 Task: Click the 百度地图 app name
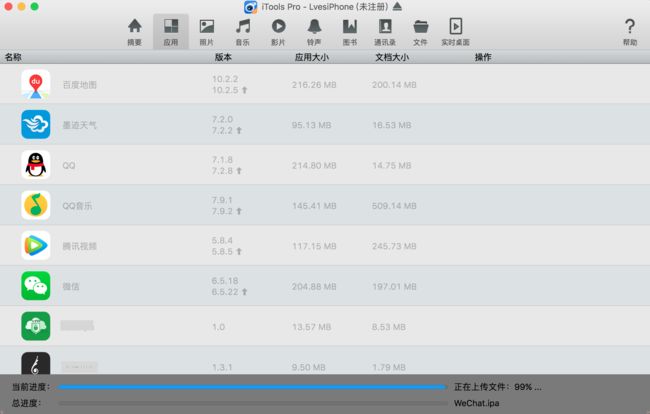click(x=80, y=85)
